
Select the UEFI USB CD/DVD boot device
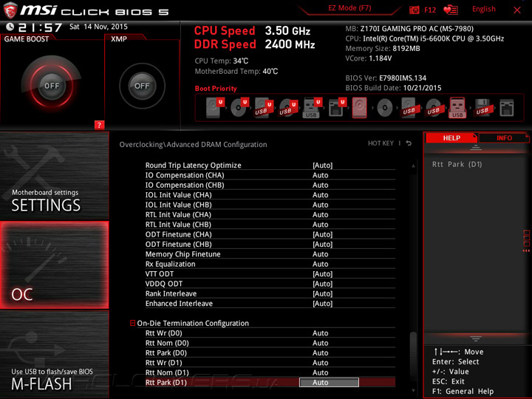(288, 108)
